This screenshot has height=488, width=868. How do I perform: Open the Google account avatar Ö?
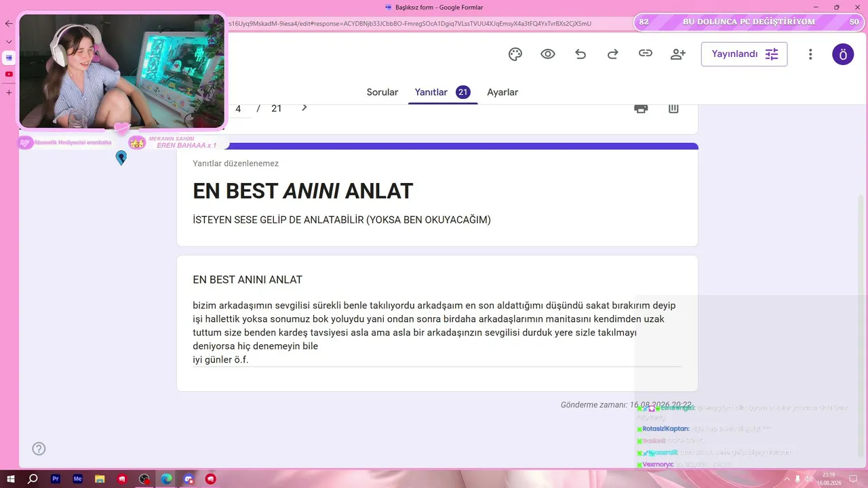click(x=843, y=54)
